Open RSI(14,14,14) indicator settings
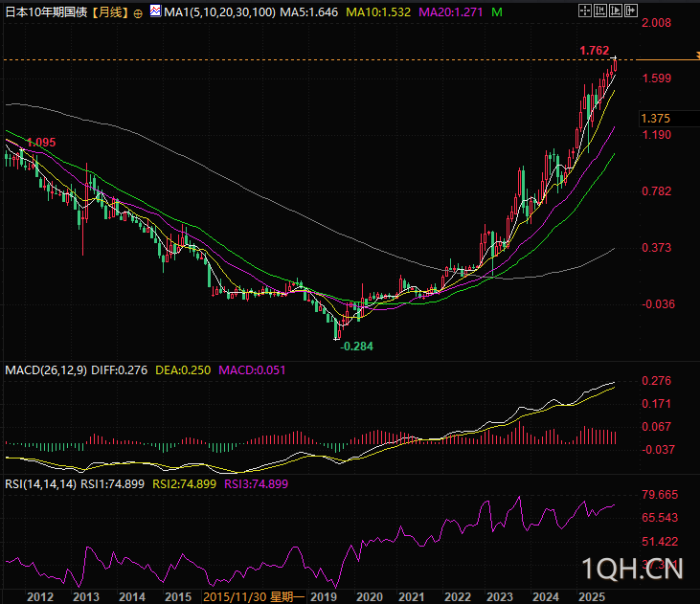700x604 pixels. click(40, 484)
